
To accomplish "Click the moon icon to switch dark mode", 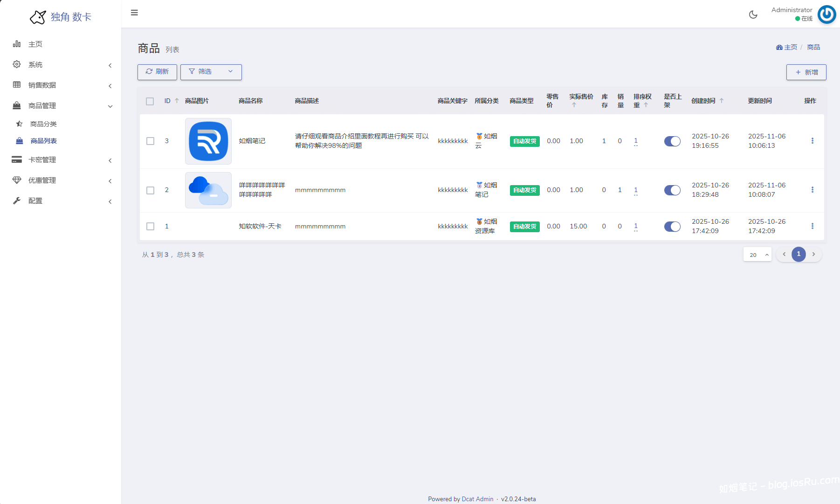I will 753,14.
